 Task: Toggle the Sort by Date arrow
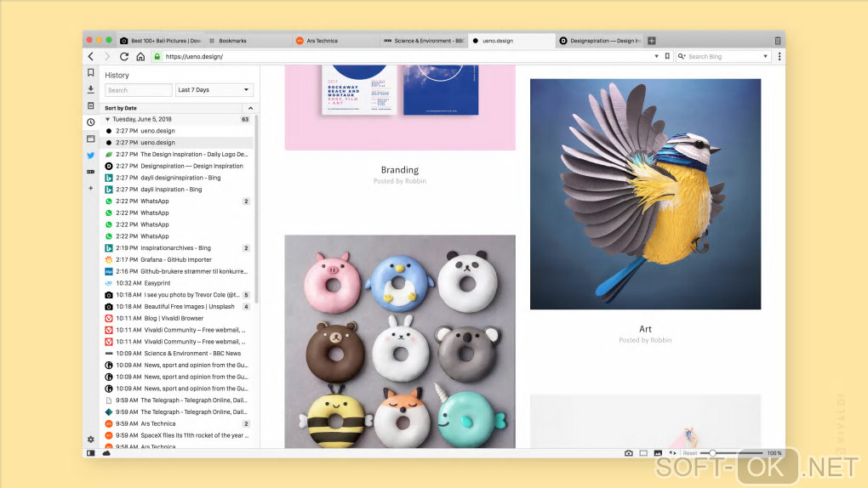(250, 108)
